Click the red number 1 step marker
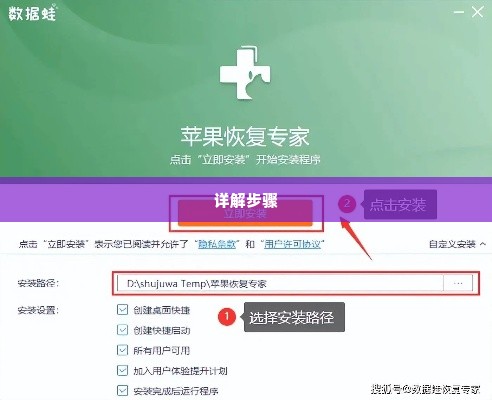Viewport: 492px width, 400px height. coord(227,316)
